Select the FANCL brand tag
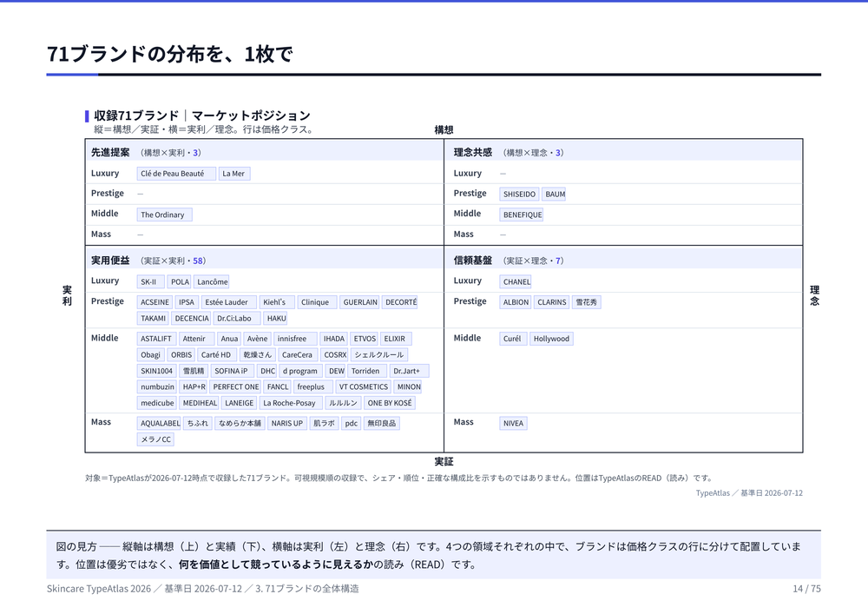The image size is (868, 614). pyautogui.click(x=278, y=387)
